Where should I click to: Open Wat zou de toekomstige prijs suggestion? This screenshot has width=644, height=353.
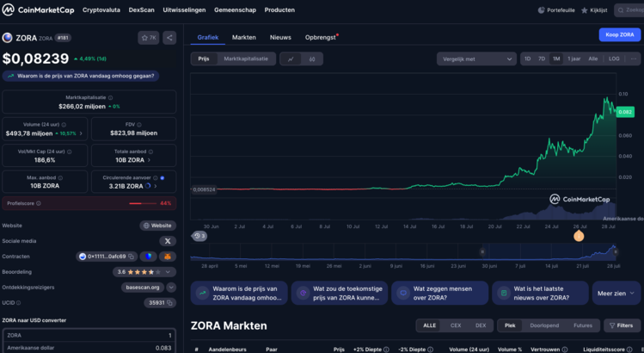click(x=340, y=294)
